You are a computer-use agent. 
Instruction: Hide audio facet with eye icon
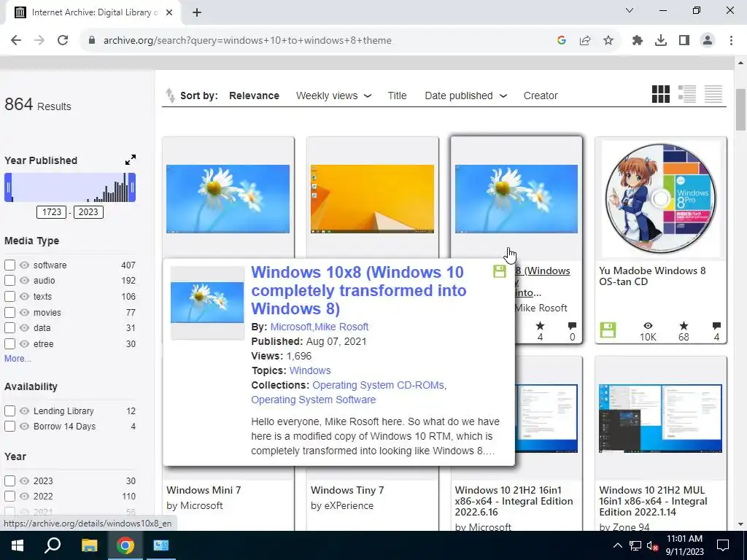(24, 281)
